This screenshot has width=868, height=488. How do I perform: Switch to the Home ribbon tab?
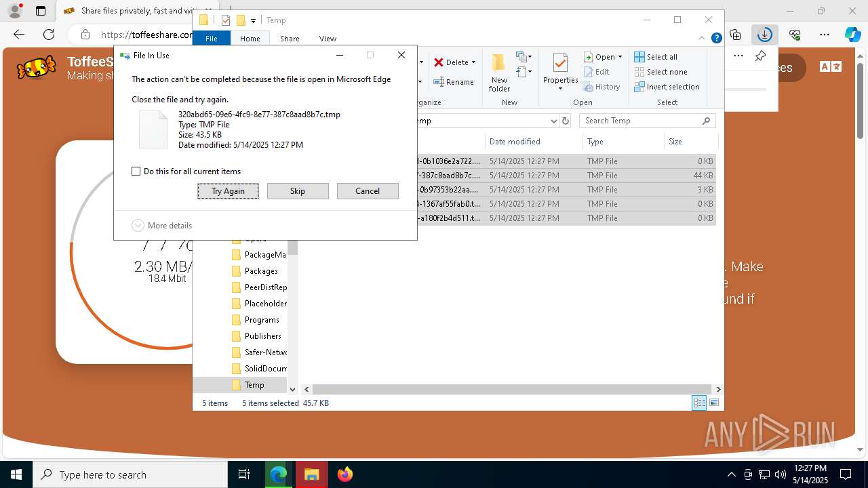click(x=250, y=39)
